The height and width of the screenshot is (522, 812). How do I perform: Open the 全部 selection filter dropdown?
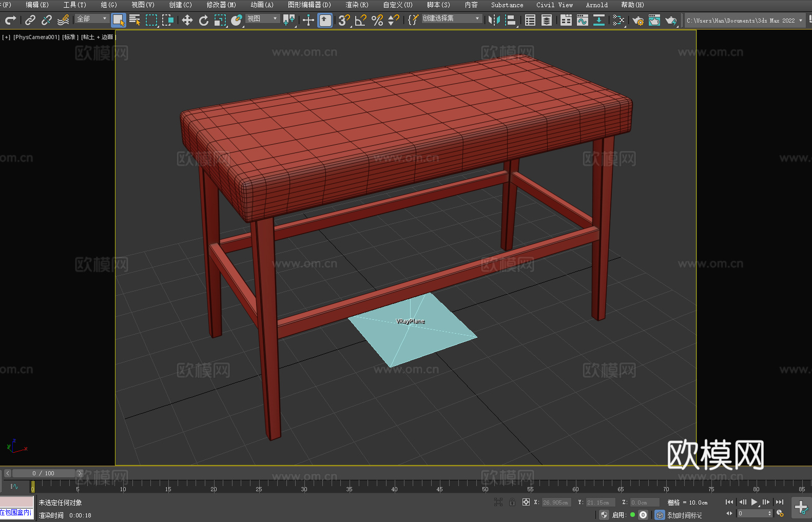(92, 18)
